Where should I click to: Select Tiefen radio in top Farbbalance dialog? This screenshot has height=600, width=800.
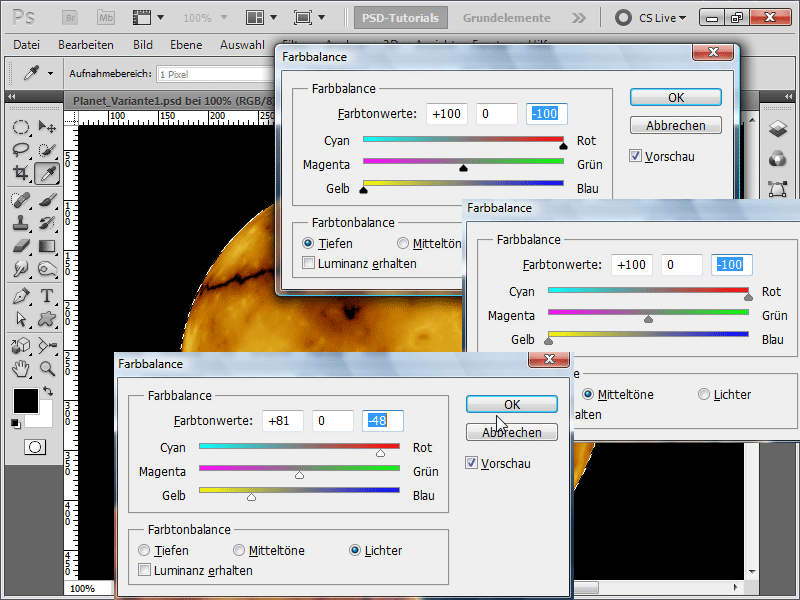click(x=308, y=243)
